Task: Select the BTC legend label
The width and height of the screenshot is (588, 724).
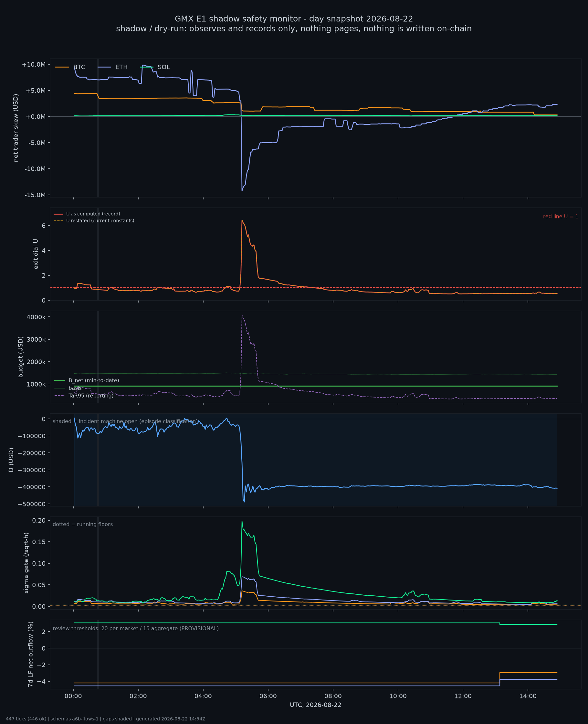Action: (x=79, y=67)
